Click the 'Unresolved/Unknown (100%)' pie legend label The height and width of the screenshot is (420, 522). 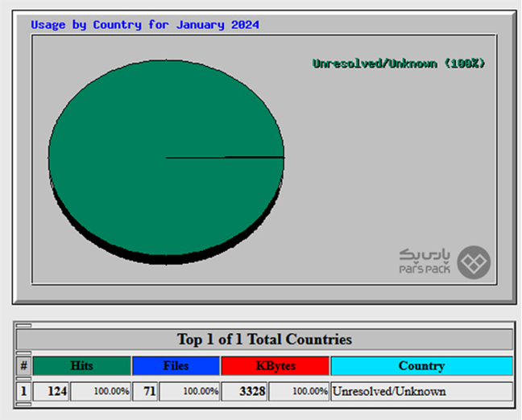point(399,64)
